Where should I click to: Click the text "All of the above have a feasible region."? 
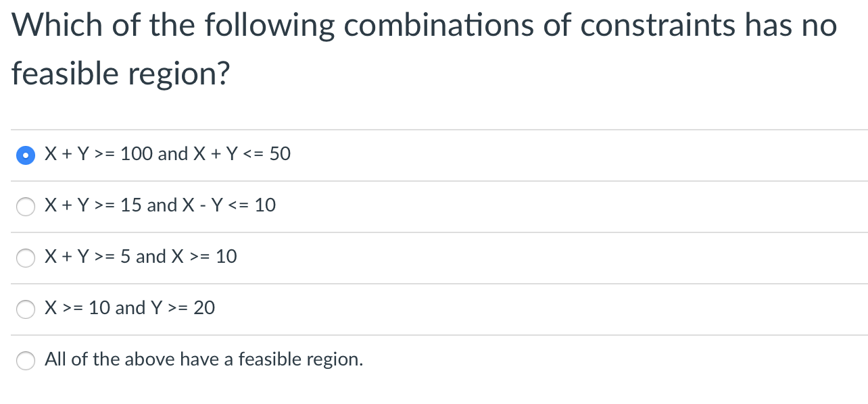click(x=203, y=360)
